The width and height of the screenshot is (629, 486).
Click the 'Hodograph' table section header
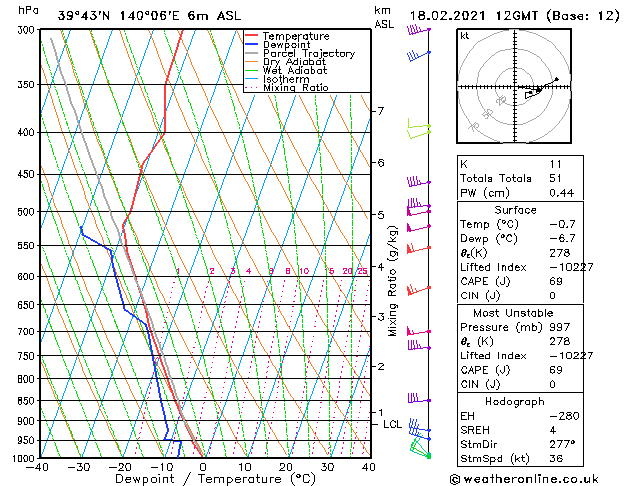515,401
